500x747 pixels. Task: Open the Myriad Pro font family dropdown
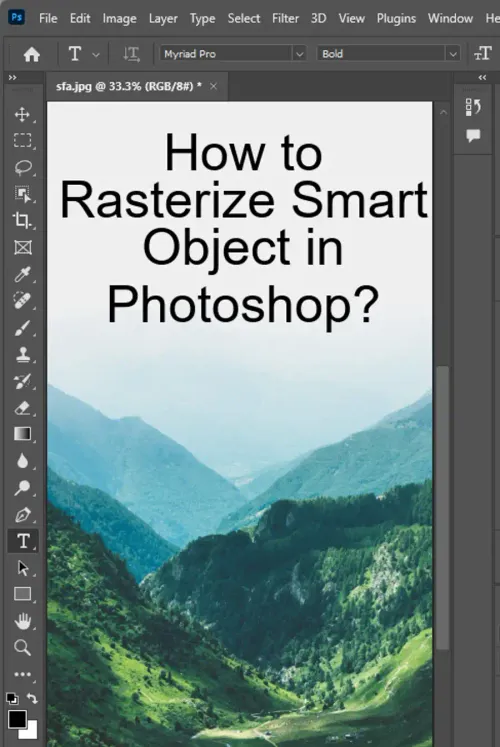click(299, 54)
